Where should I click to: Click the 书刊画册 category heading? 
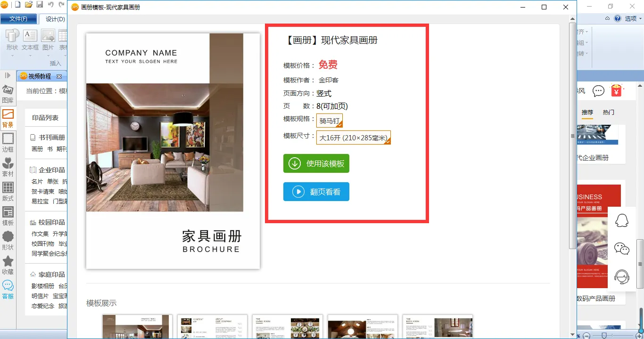point(52,137)
